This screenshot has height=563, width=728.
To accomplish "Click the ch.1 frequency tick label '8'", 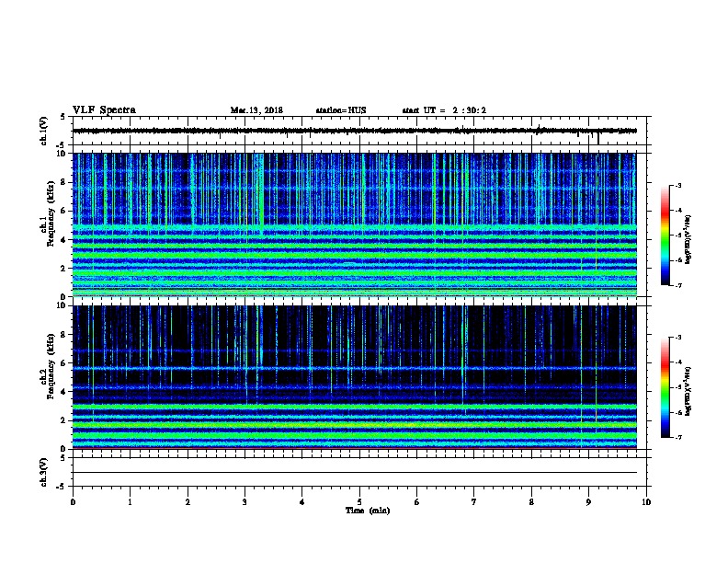I will pyautogui.click(x=63, y=182).
